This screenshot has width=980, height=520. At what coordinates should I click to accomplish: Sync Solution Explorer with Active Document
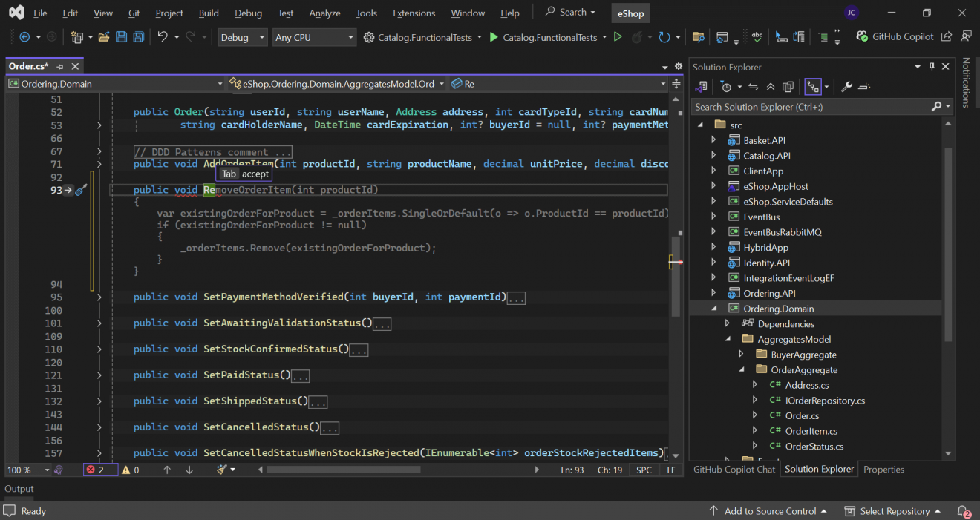tap(753, 87)
